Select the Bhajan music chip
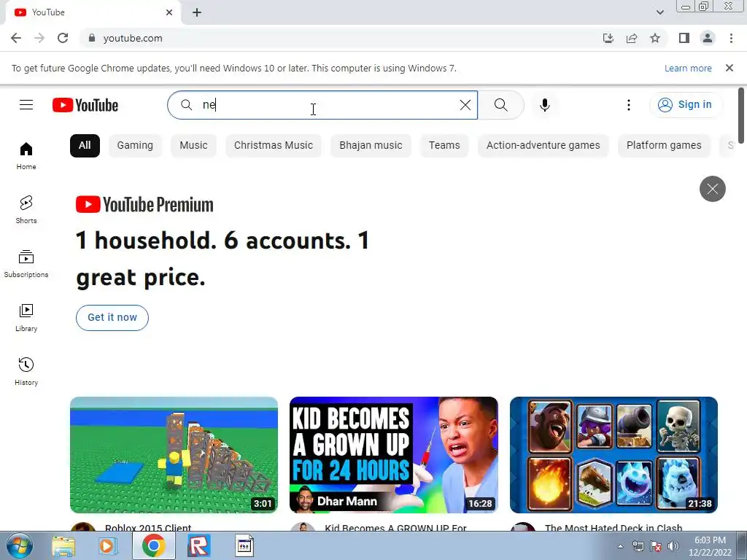This screenshot has height=560, width=747. point(371,146)
